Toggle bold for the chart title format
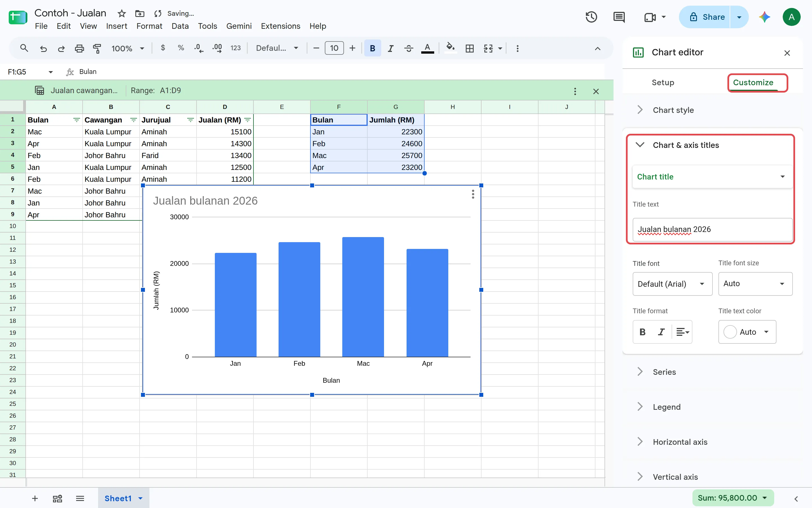The width and height of the screenshot is (812, 508). 643,332
